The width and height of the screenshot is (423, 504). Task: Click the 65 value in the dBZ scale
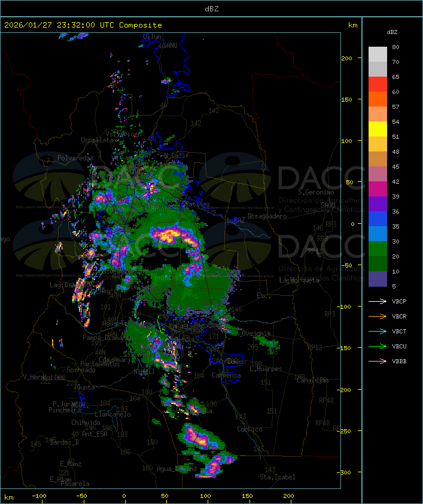(395, 77)
